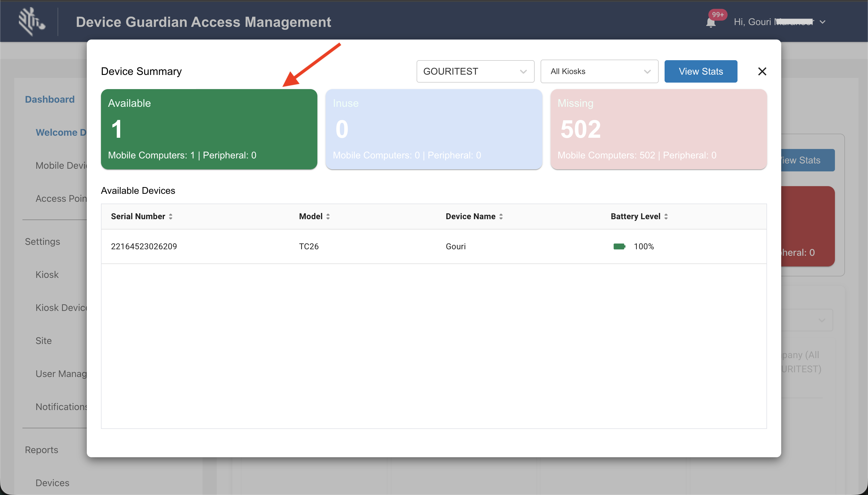868x495 pixels.
Task: Select the Missing devices card
Action: click(x=658, y=129)
